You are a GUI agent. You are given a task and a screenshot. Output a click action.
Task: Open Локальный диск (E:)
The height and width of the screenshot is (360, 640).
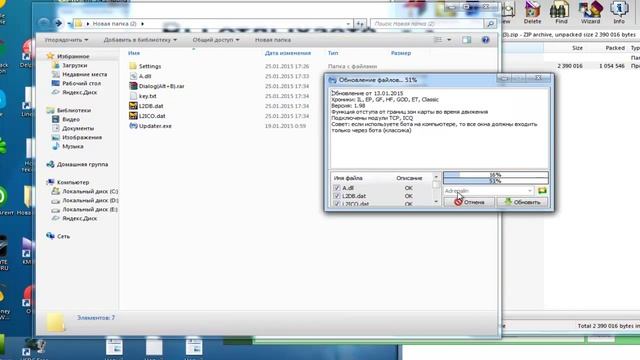coord(90,209)
